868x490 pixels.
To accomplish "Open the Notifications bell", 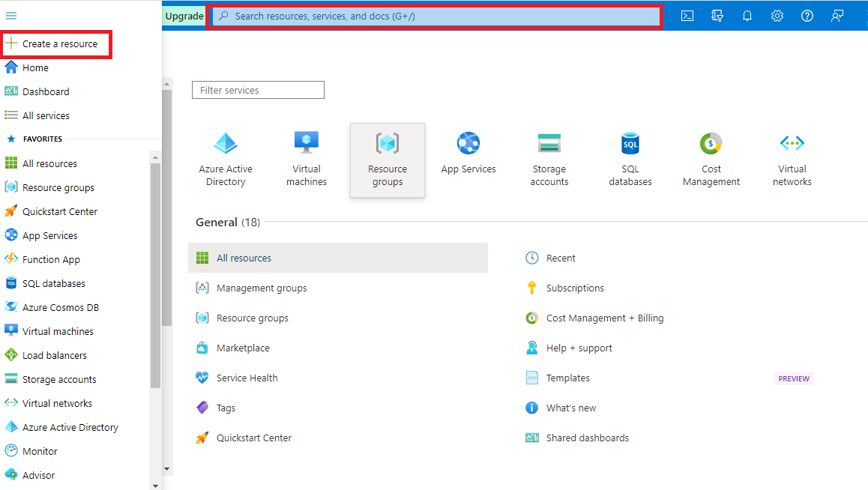I will pyautogui.click(x=747, y=15).
